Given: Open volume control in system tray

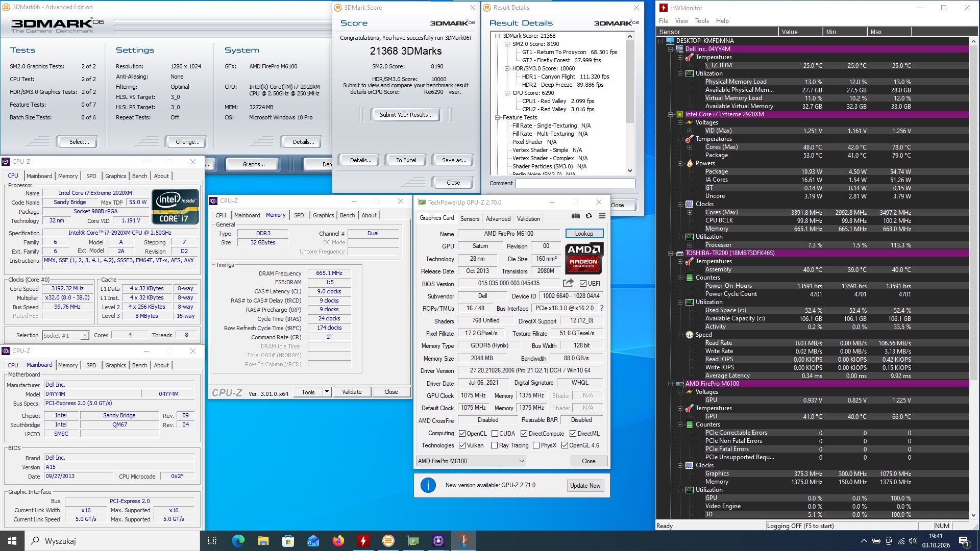Looking at the screenshot, I should (x=913, y=541).
